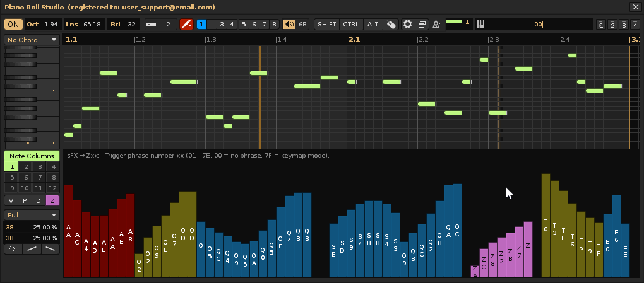Screen dimensions: 644x283
Task: Select the Z effect column tab
Action: click(52, 200)
